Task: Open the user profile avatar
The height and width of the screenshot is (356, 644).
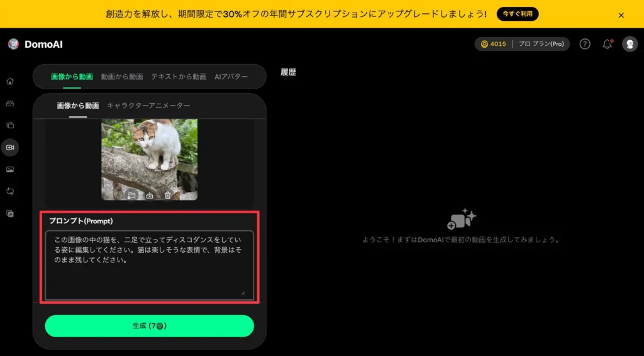Action: 630,44
